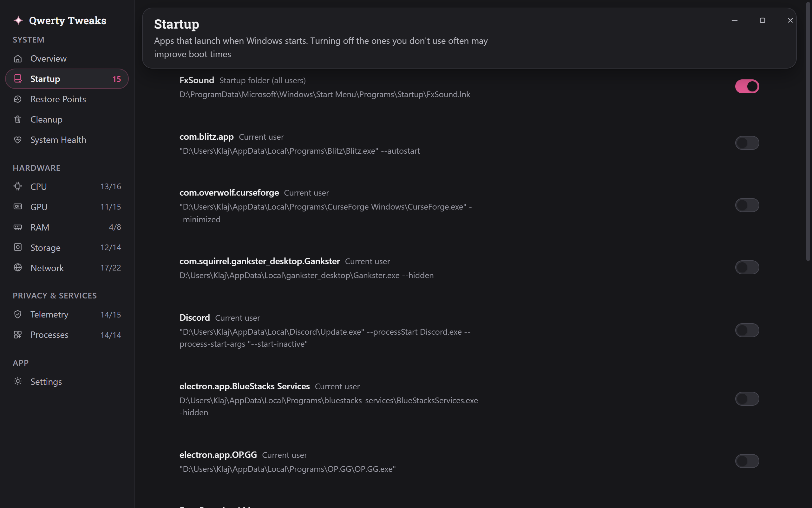Enable com.overwolf.curseforge startup toggle
Image resolution: width=812 pixels, height=508 pixels.
click(747, 205)
